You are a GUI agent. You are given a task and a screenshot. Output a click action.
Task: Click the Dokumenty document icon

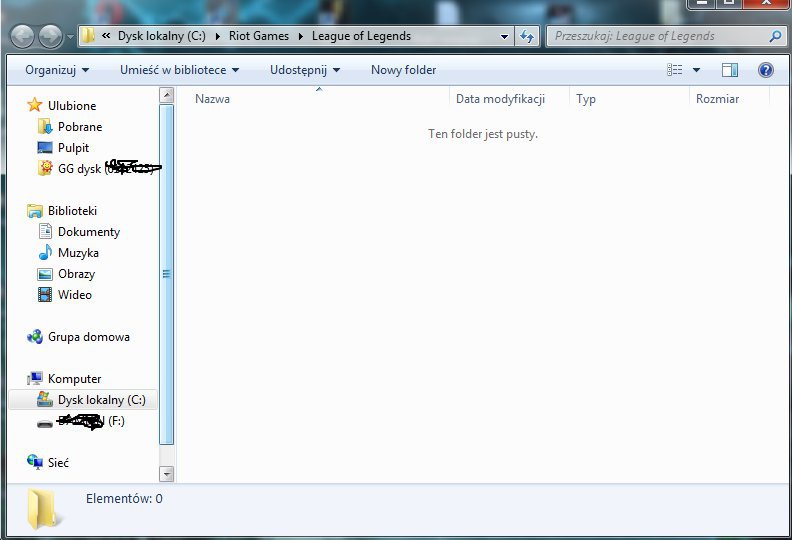click(45, 231)
